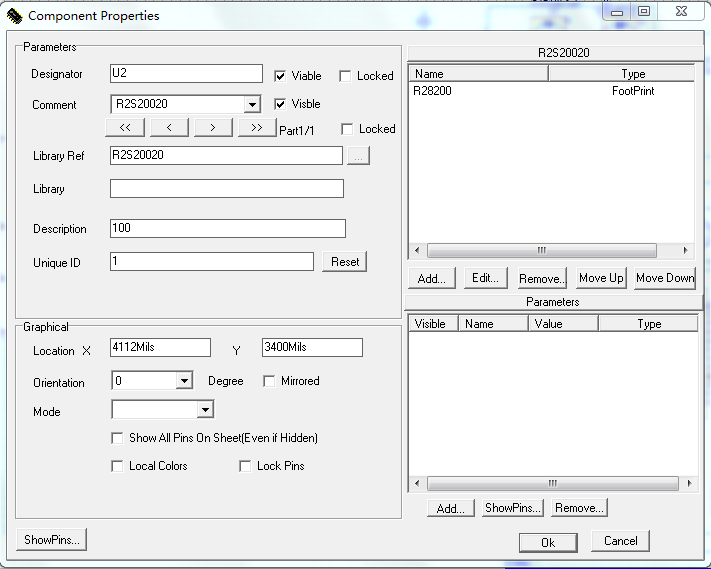711x569 pixels.
Task: Click the last part '>>' navigation button
Action: point(257,128)
